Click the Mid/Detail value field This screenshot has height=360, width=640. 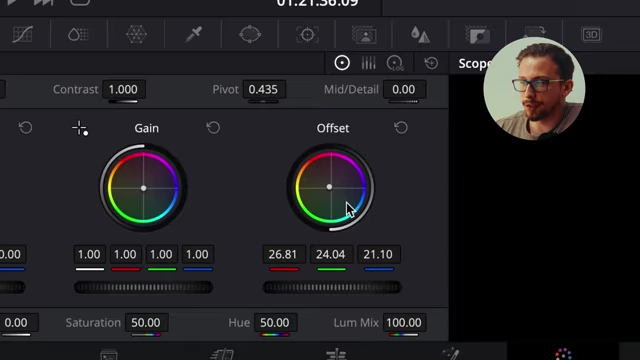[404, 89]
